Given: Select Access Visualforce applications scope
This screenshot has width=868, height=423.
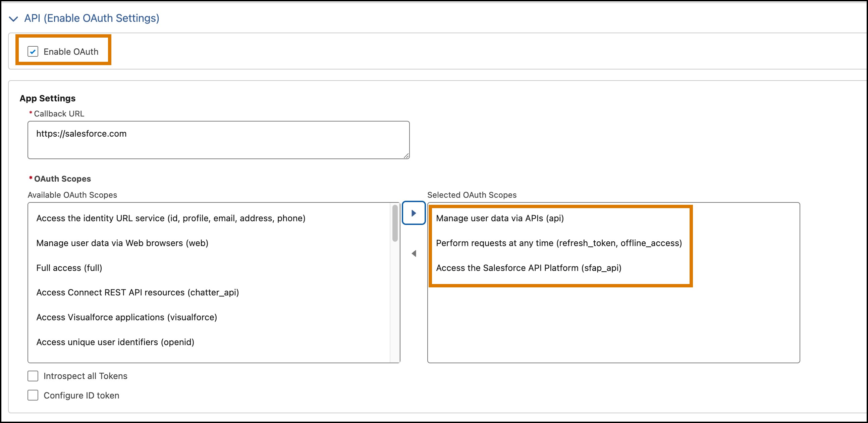Looking at the screenshot, I should [127, 317].
